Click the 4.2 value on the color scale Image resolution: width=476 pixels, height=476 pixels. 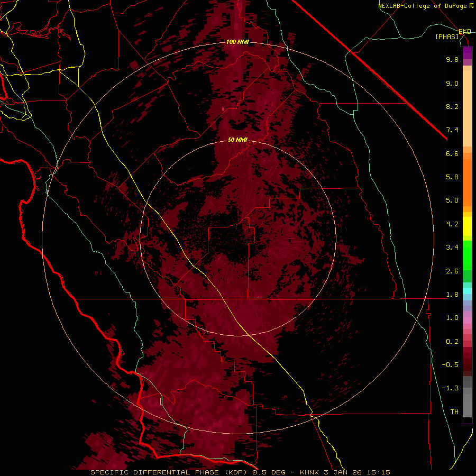click(x=452, y=224)
